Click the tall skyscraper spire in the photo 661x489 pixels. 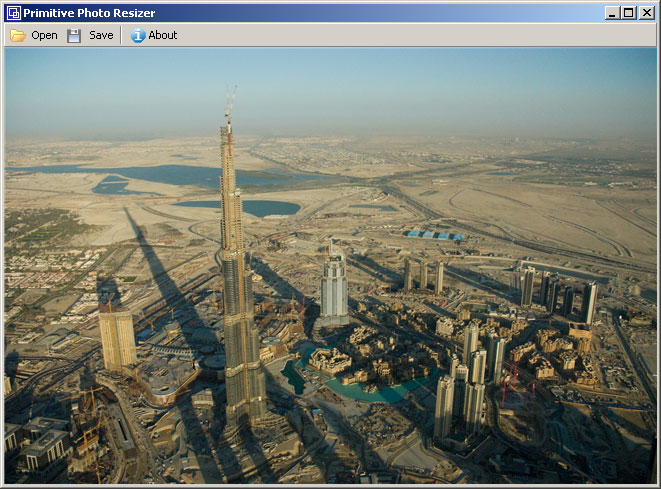pos(229,110)
